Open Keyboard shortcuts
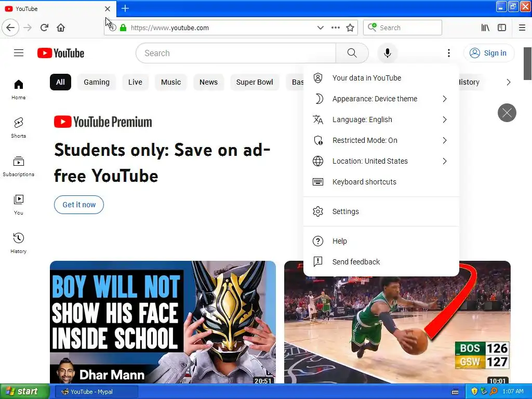The width and height of the screenshot is (532, 399). pos(381,182)
